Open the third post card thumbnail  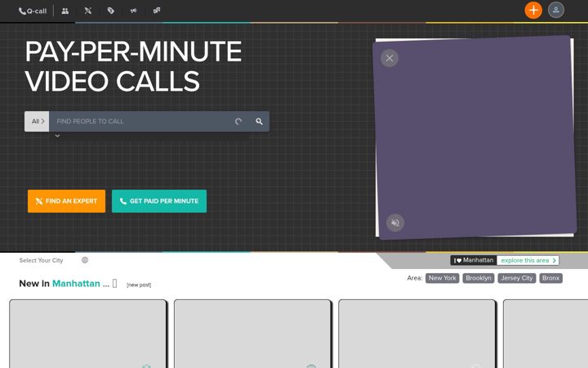pos(417,334)
